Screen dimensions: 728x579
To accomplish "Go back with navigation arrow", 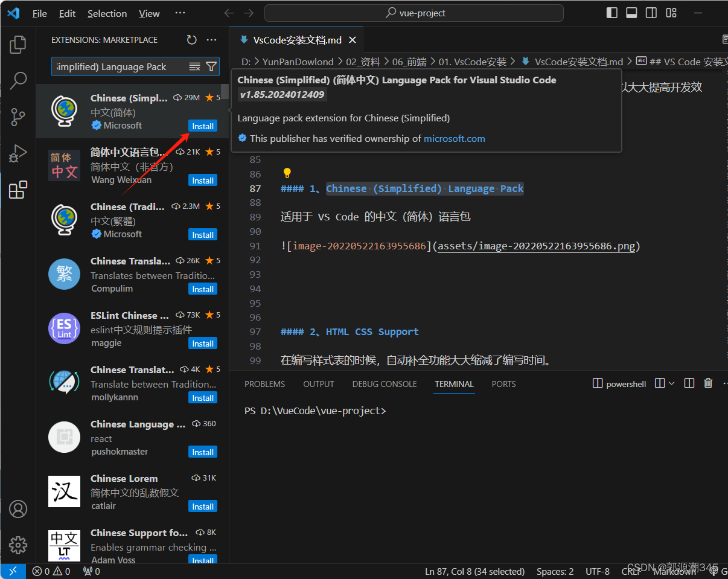I will [x=229, y=13].
